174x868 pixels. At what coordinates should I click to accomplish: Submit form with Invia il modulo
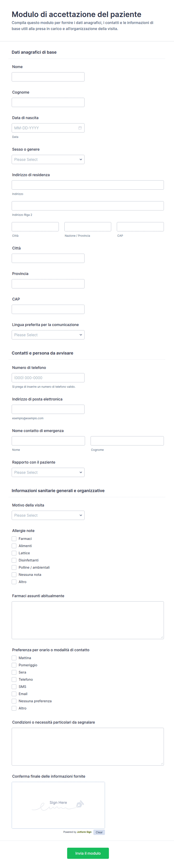pyautogui.click(x=88, y=853)
